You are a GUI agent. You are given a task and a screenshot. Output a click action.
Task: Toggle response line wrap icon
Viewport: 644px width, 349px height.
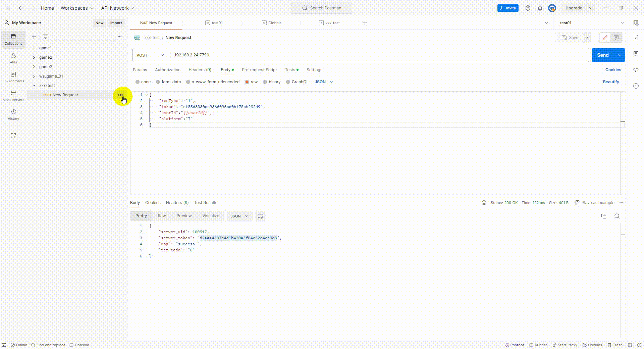coord(261,216)
